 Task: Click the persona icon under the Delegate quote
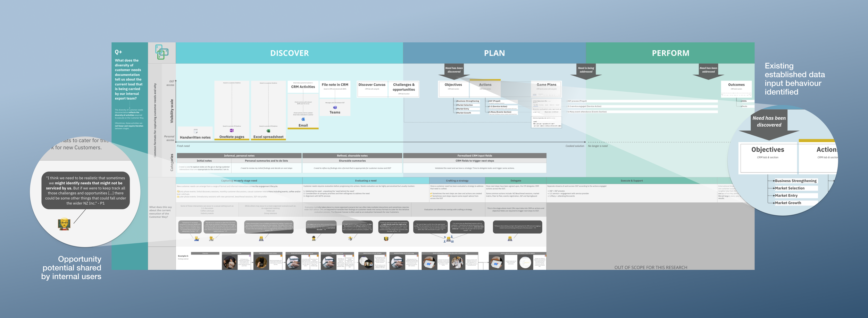tap(510, 238)
